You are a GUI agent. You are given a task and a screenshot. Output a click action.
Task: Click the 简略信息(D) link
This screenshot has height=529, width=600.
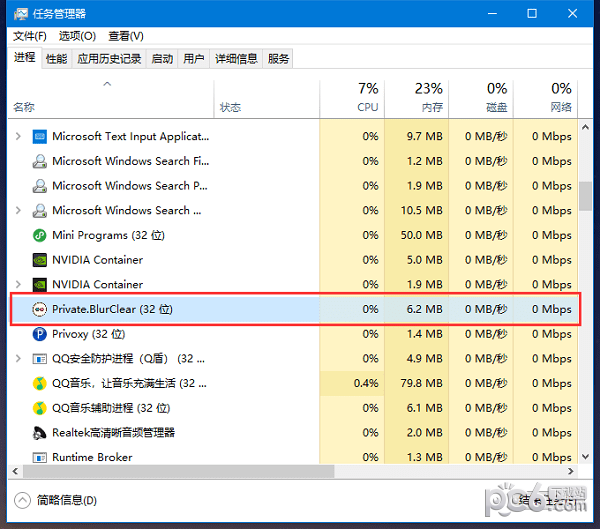pyautogui.click(x=67, y=500)
